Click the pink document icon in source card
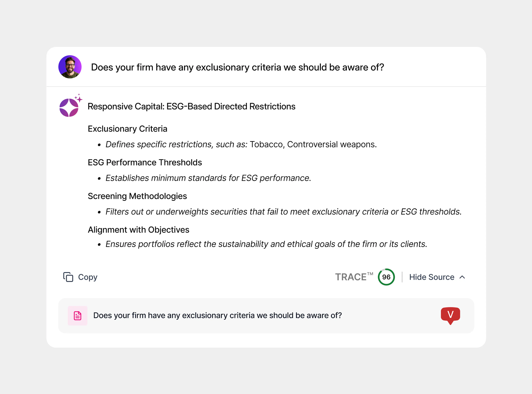The width and height of the screenshot is (532, 394). [x=78, y=316]
